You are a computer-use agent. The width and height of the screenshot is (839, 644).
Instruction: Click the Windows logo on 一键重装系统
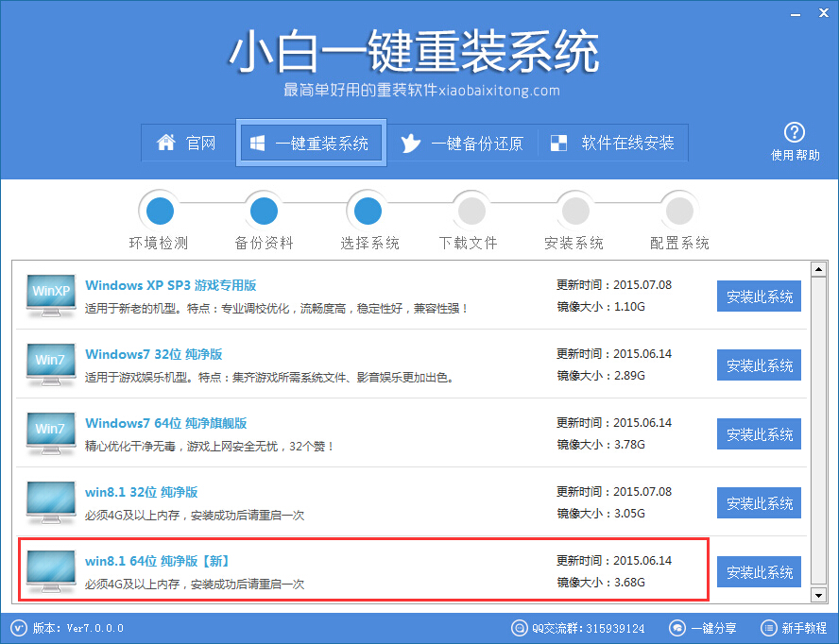coord(255,143)
